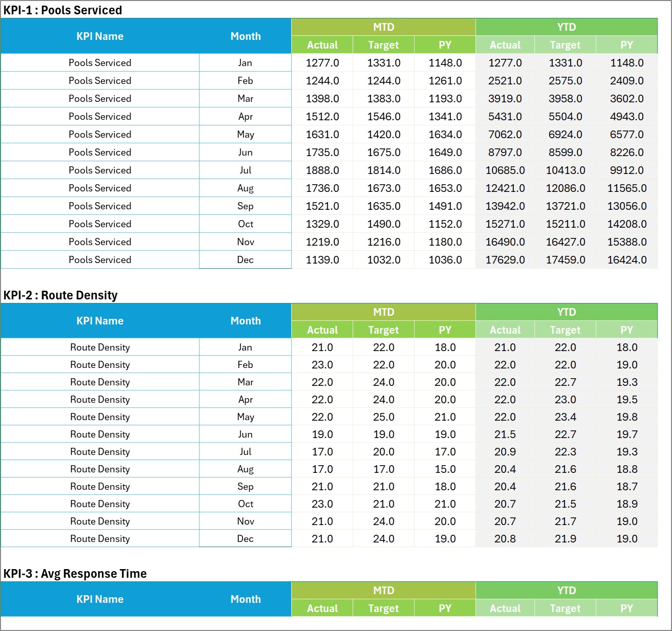672x631 pixels.
Task: Select Route Density Aug MTD PY 15.0
Action: coord(445,469)
